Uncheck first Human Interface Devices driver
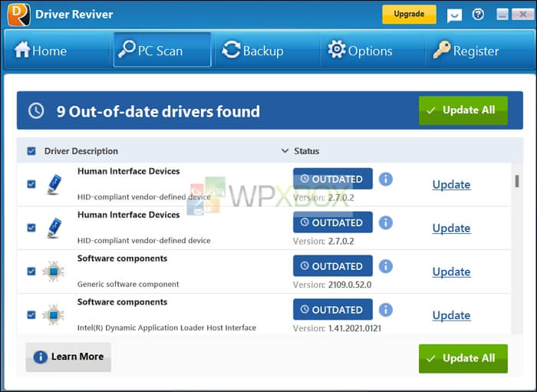This screenshot has width=537, height=392. [x=31, y=184]
